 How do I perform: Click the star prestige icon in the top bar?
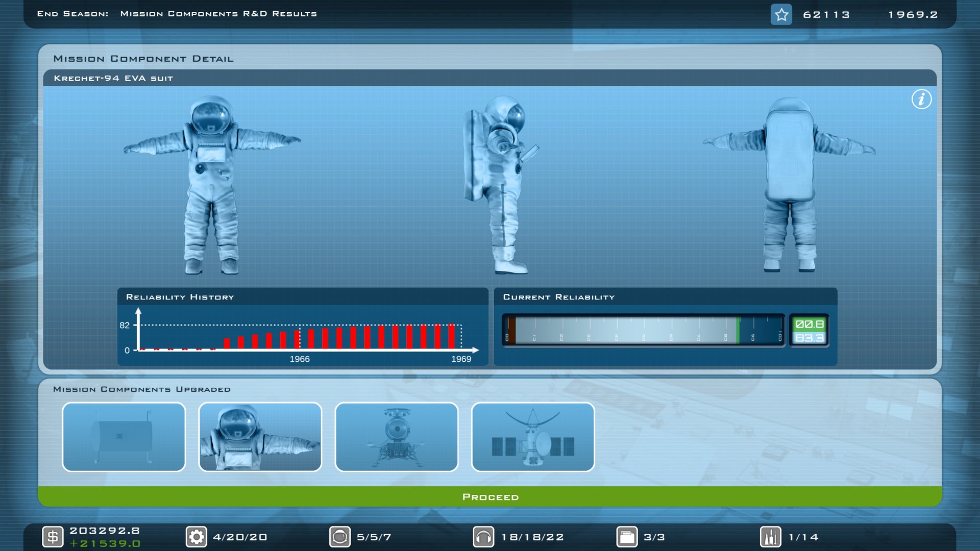781,14
